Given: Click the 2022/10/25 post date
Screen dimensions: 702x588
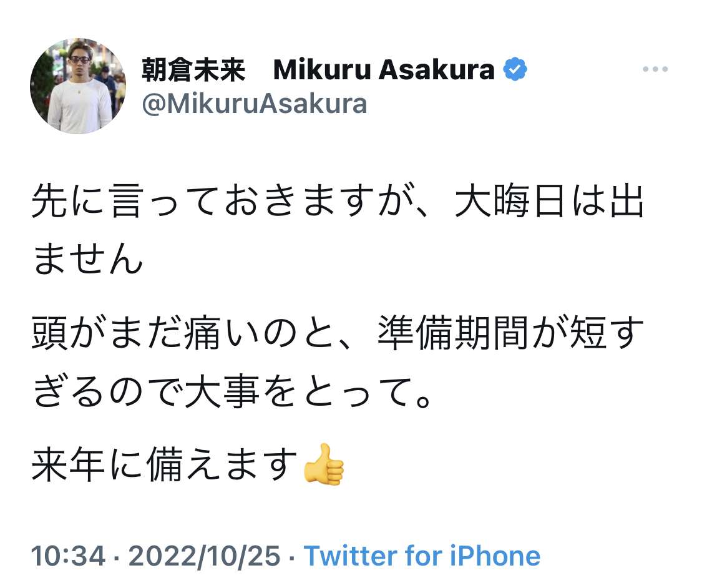Looking at the screenshot, I should pyautogui.click(x=207, y=556).
